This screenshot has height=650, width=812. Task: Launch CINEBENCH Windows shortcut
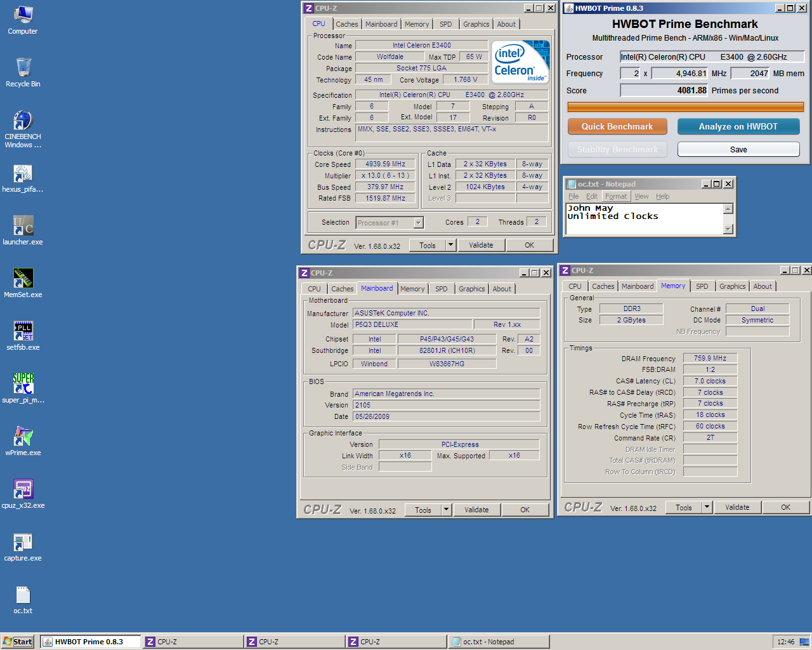(23, 129)
